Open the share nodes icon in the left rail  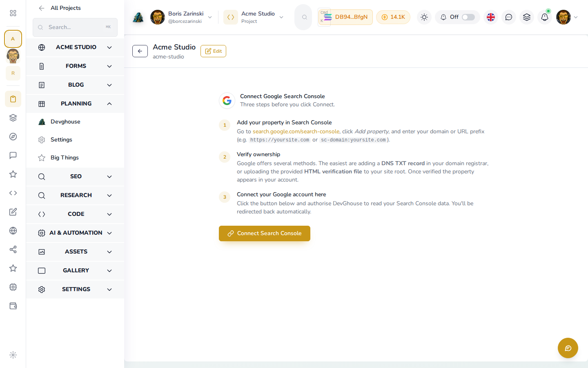tap(13, 249)
